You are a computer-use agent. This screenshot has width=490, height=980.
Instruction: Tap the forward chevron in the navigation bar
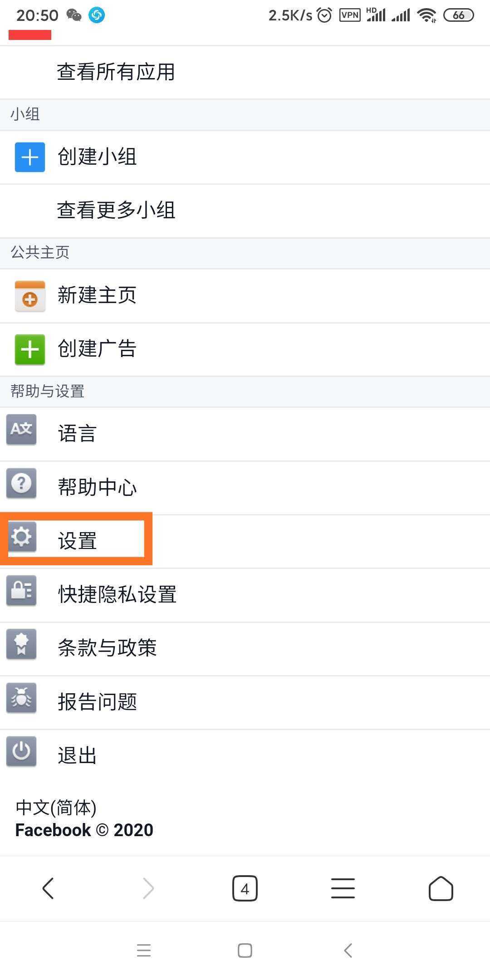click(147, 888)
